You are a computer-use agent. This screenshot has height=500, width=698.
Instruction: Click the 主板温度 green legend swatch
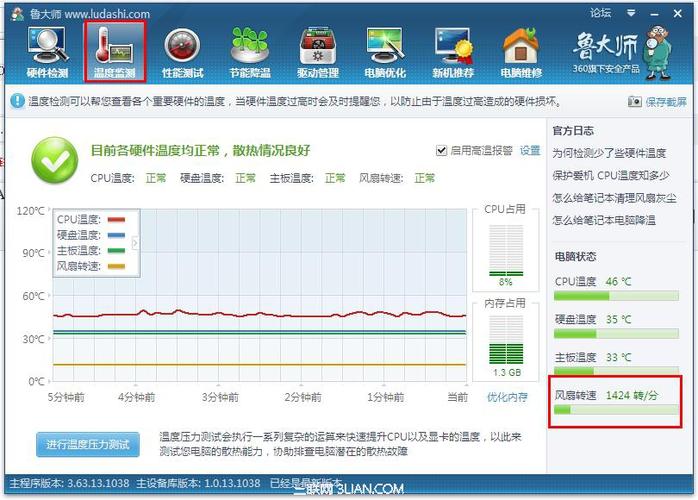pos(116,251)
